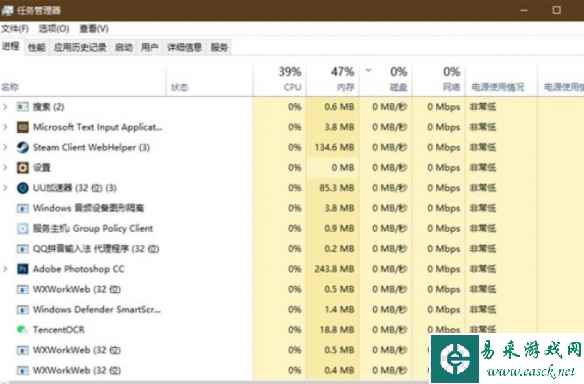The image size is (584, 384).
Task: Click the Task Manager title bar icon
Action: 7,10
